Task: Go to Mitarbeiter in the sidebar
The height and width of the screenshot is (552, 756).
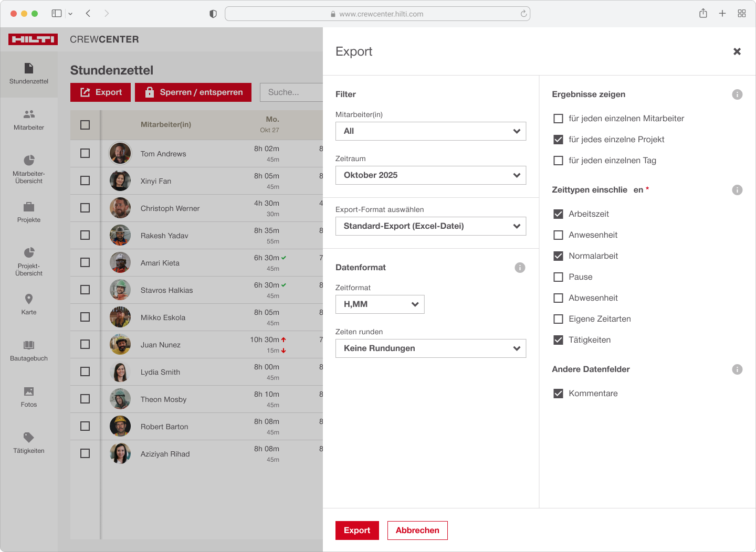Action: (29, 120)
